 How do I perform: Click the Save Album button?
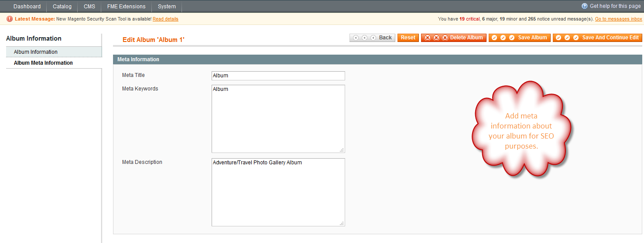(519, 38)
